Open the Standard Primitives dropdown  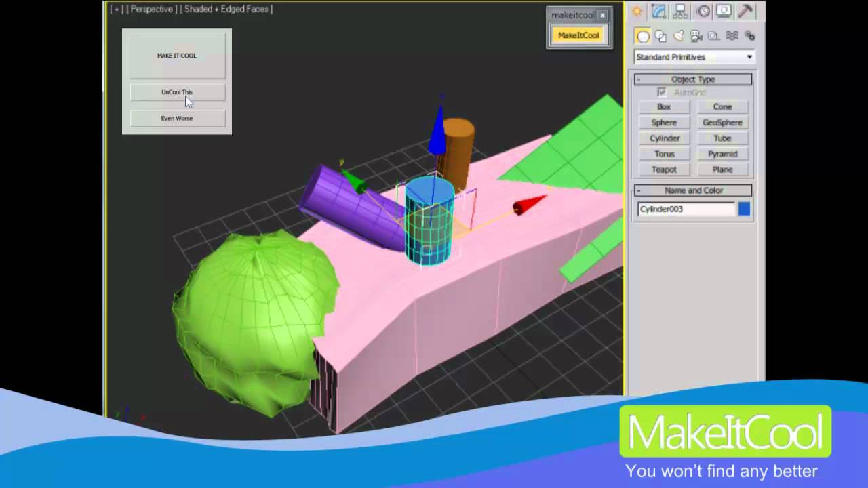click(x=694, y=57)
